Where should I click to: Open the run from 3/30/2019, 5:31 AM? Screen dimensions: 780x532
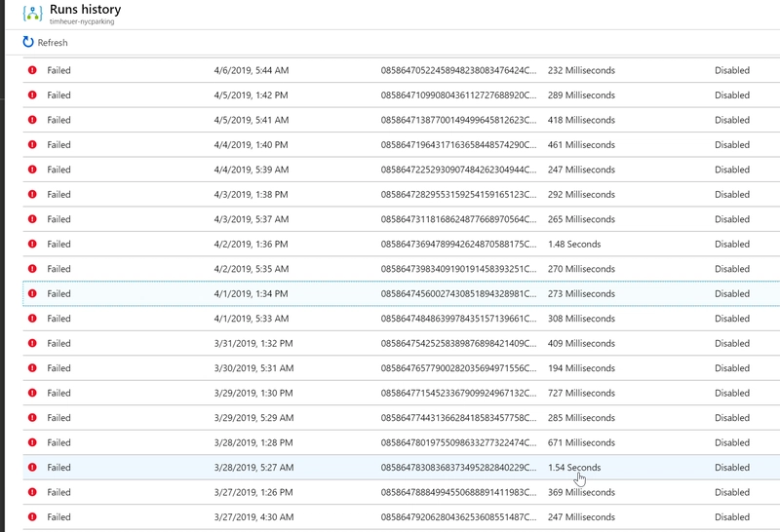tap(251, 368)
